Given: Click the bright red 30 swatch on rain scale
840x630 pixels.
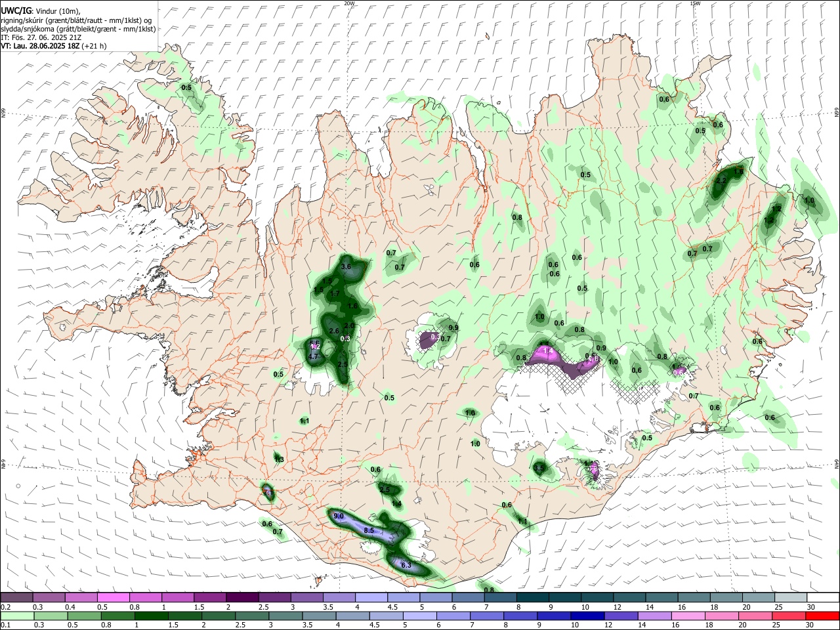Looking at the screenshot, I should [822, 616].
